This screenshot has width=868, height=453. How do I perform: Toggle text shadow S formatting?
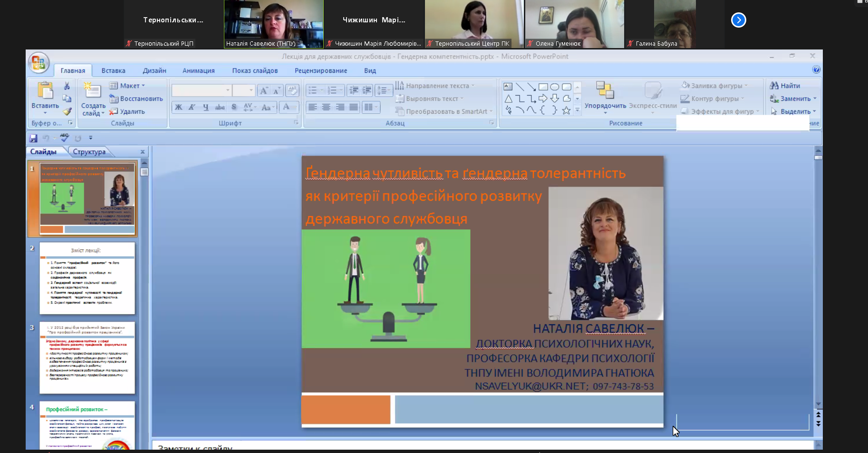234,107
